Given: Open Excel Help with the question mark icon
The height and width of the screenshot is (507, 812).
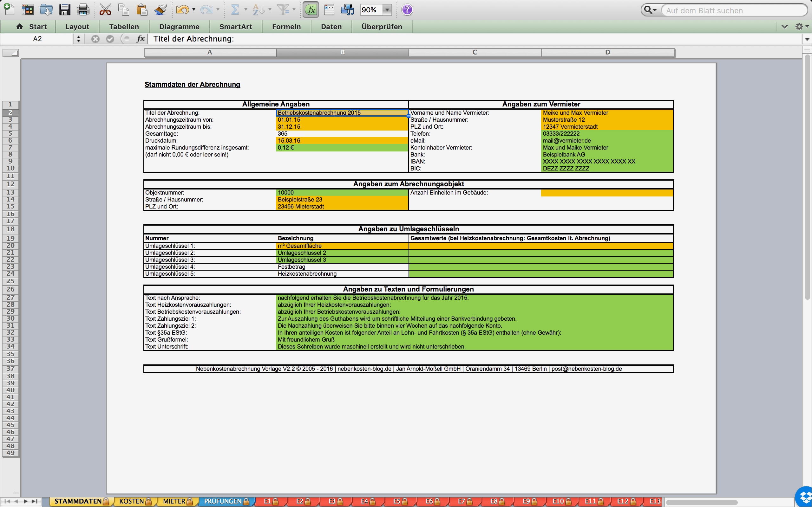Looking at the screenshot, I should pos(407,10).
